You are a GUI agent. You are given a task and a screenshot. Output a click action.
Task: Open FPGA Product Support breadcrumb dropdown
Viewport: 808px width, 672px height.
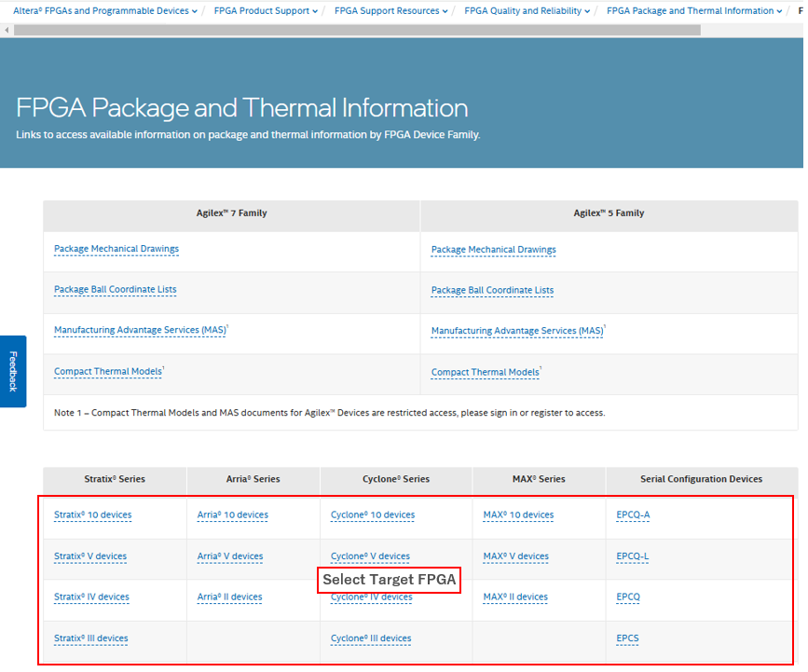pyautogui.click(x=266, y=11)
